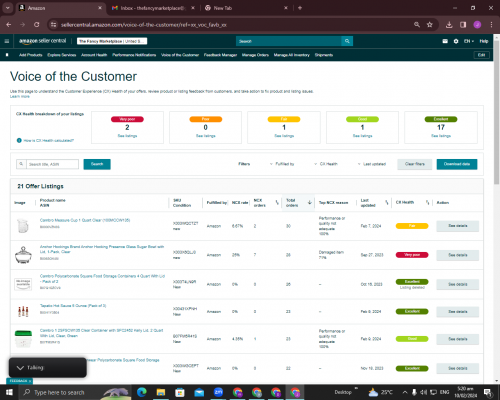Click the How is CX Health calculated info icon

19,140
